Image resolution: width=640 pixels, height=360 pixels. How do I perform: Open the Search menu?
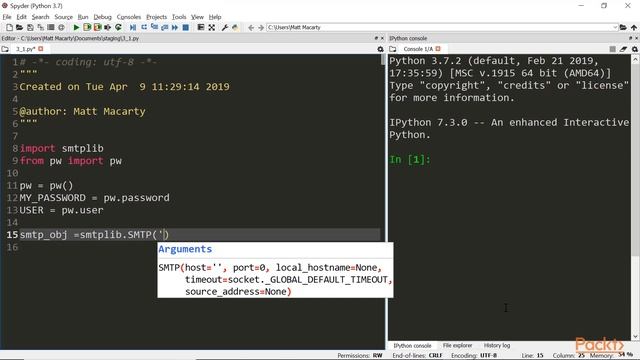[40, 17]
